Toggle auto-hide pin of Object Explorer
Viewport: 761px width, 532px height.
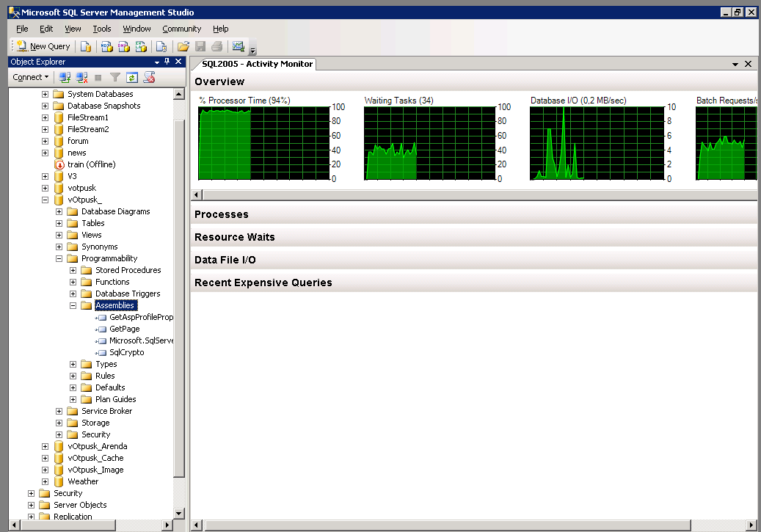(x=167, y=62)
